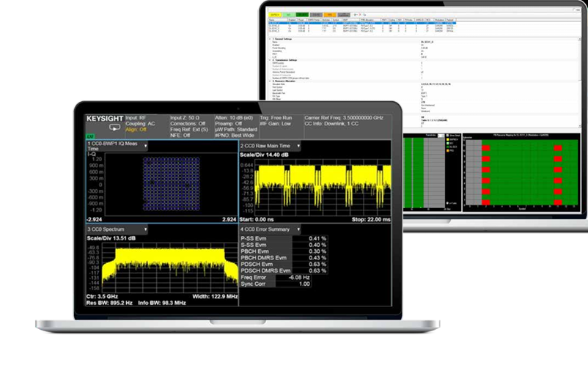The width and height of the screenshot is (588, 365).
Task: Click dark green DL-SCH legend swatch in back window
Action: [x=448, y=147]
